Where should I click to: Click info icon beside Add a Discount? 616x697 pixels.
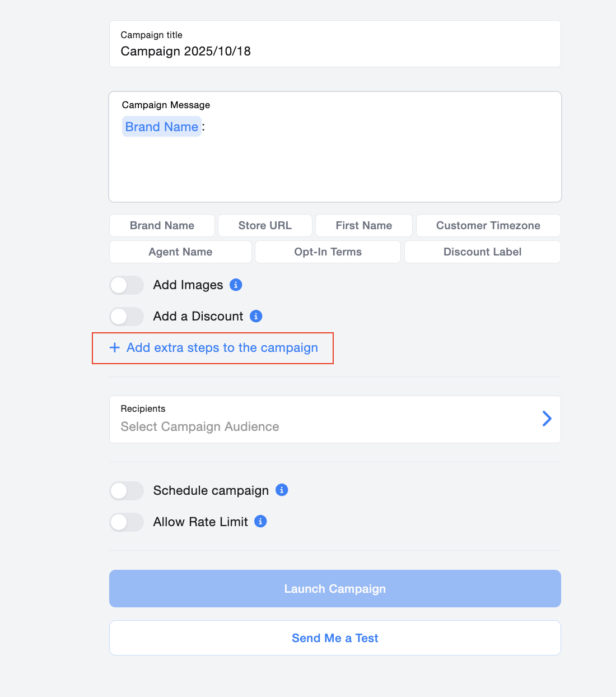click(x=256, y=316)
